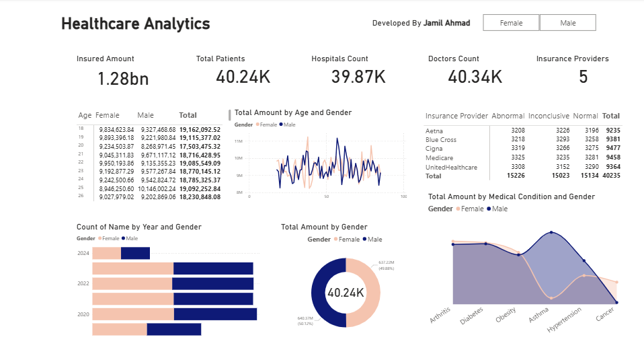The width and height of the screenshot is (644, 360).
Task: Select the Female gender slicer button
Action: tap(511, 23)
